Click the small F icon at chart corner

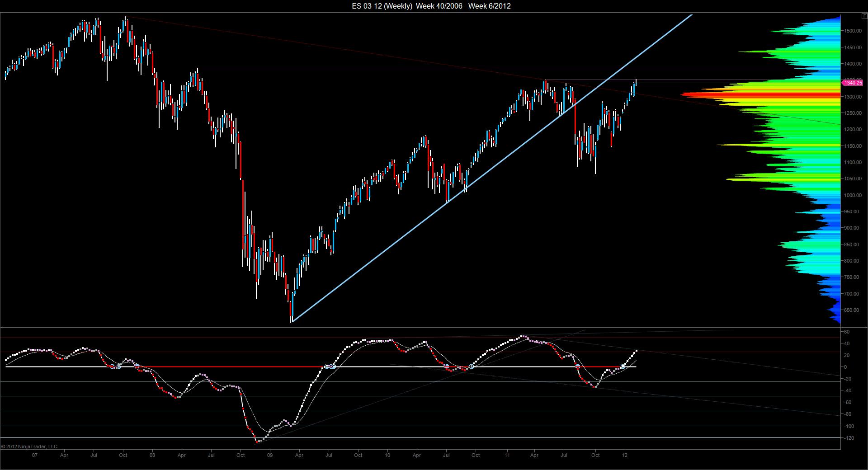[864, 16]
